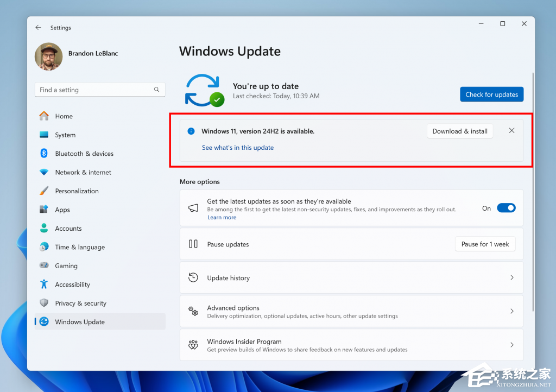Click the Apps label in sidebar
Image resolution: width=556 pixels, height=392 pixels.
(62, 210)
